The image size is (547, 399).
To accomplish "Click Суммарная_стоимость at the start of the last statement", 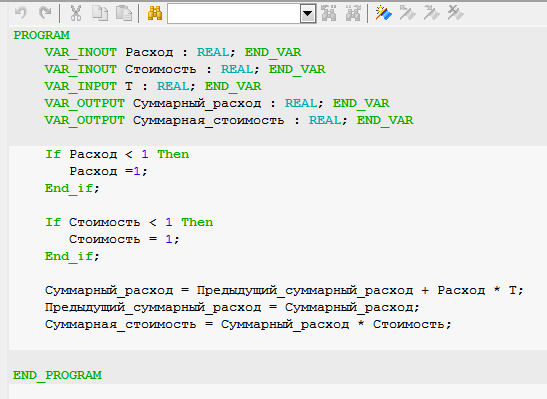I will (120, 325).
